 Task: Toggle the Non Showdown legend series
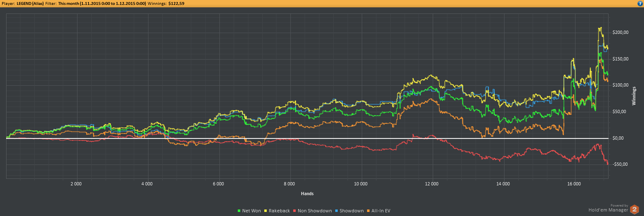[x=312, y=211]
